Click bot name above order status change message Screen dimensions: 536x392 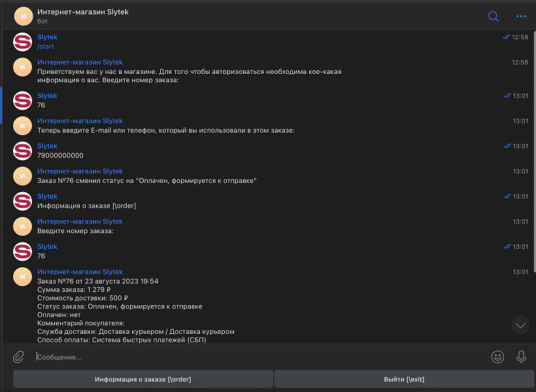[x=80, y=171]
